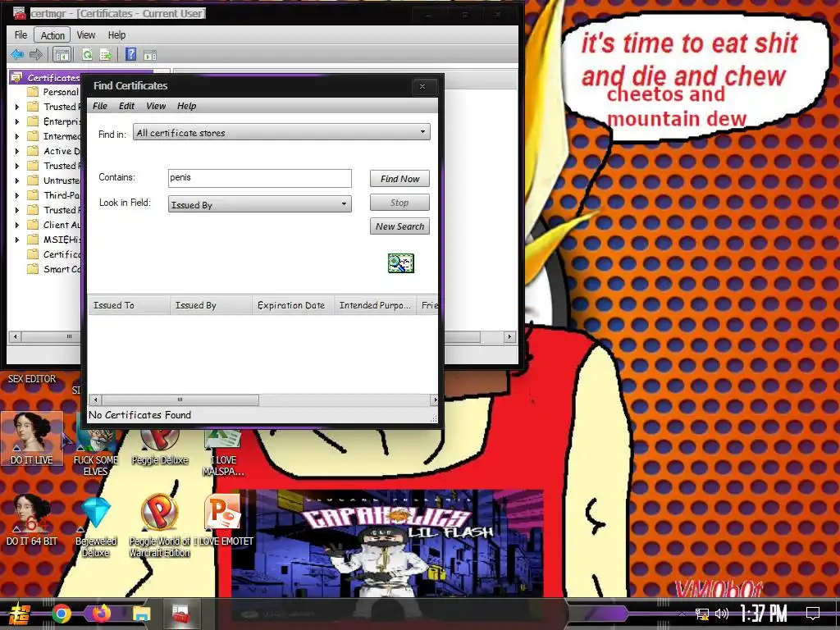
Task: Click the Export List toolbar icon
Action: [106, 55]
